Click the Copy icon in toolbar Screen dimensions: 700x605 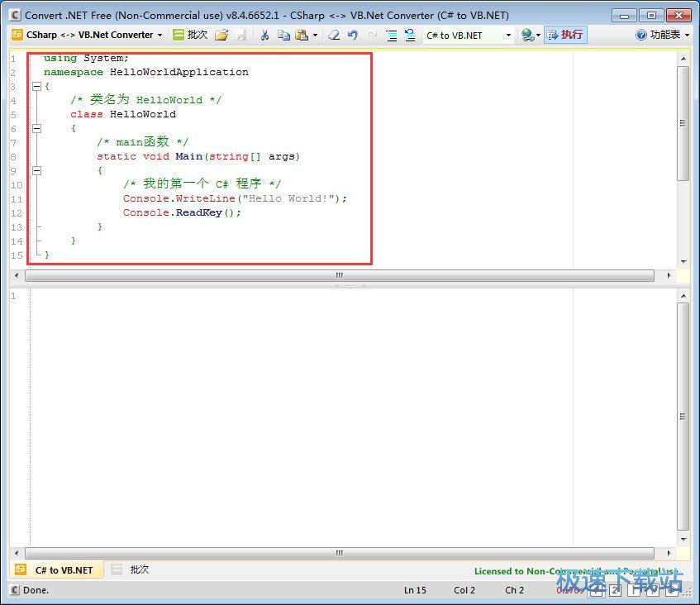(283, 35)
